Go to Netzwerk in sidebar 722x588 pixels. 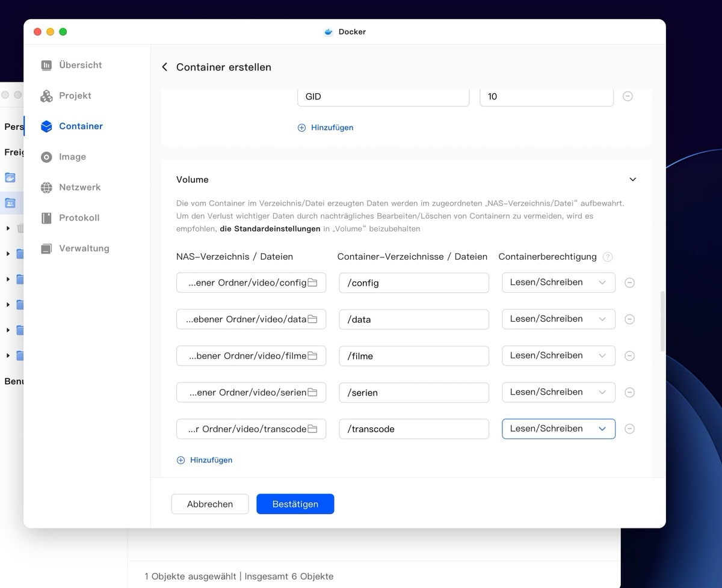79,188
